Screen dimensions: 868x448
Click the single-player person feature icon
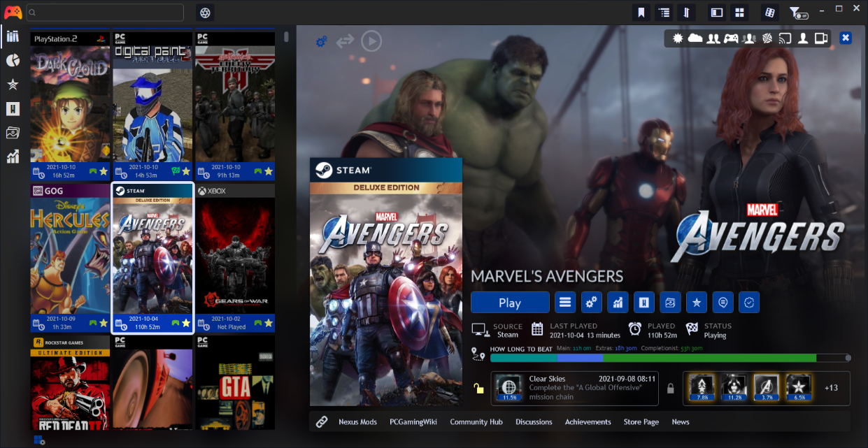804,38
